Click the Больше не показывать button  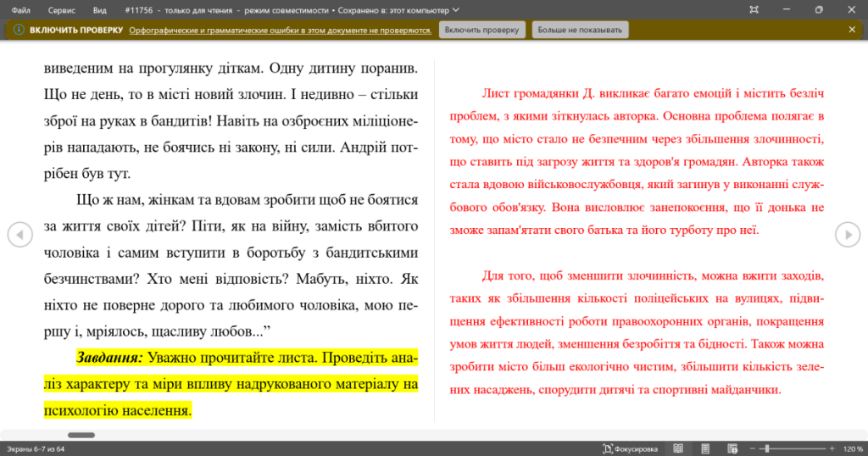click(x=581, y=30)
